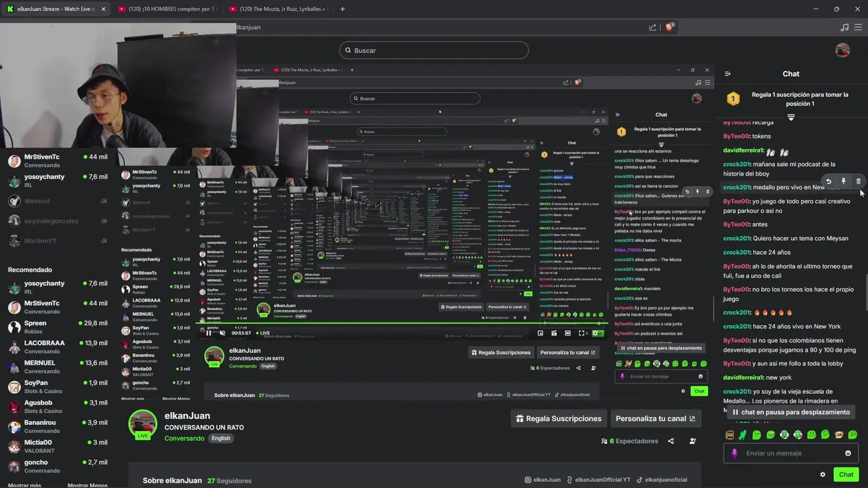
Task: Insert the last green emote in the row
Action: point(852,434)
